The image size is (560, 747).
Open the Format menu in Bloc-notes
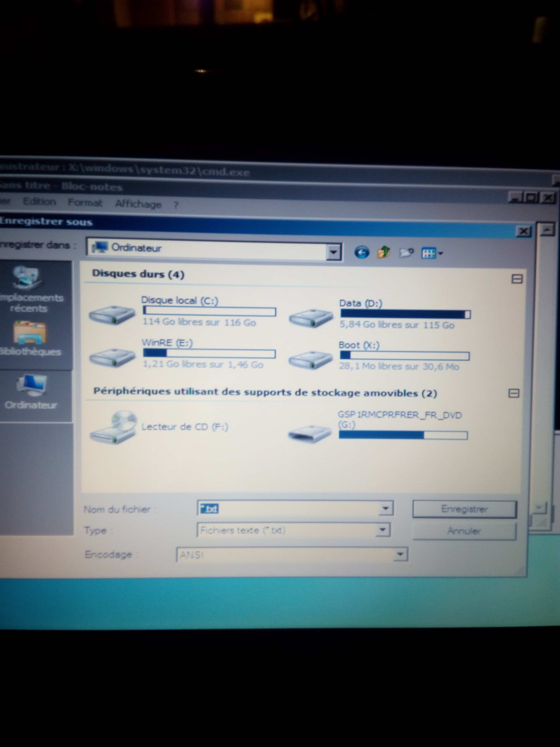pos(85,203)
